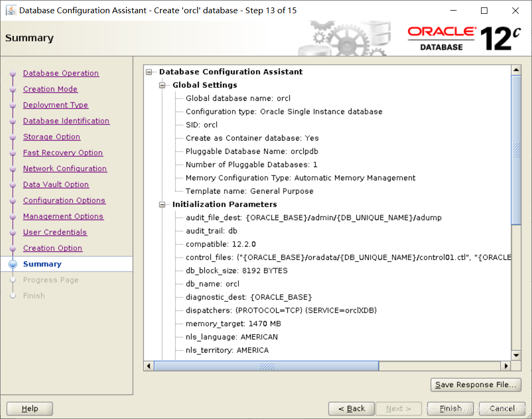Jump to Data Vault Option step
The width and height of the screenshot is (532, 419).
[56, 185]
